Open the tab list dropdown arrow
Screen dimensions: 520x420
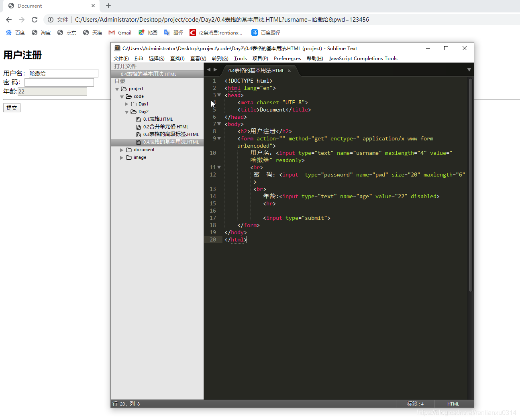pos(469,70)
